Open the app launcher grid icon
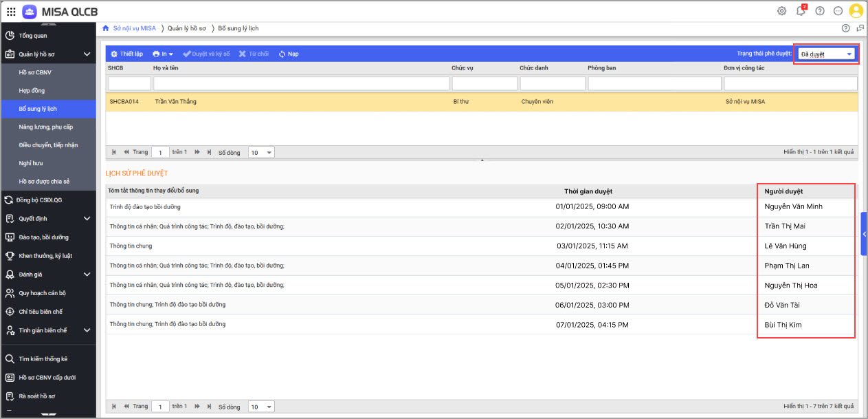Screen dimensions: 868x419 click(11, 11)
